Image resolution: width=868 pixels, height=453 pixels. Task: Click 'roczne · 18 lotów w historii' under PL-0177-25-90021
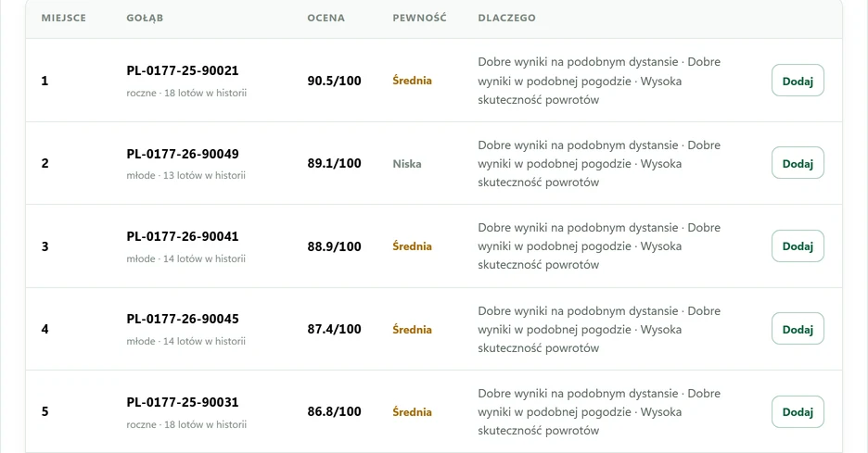(186, 93)
